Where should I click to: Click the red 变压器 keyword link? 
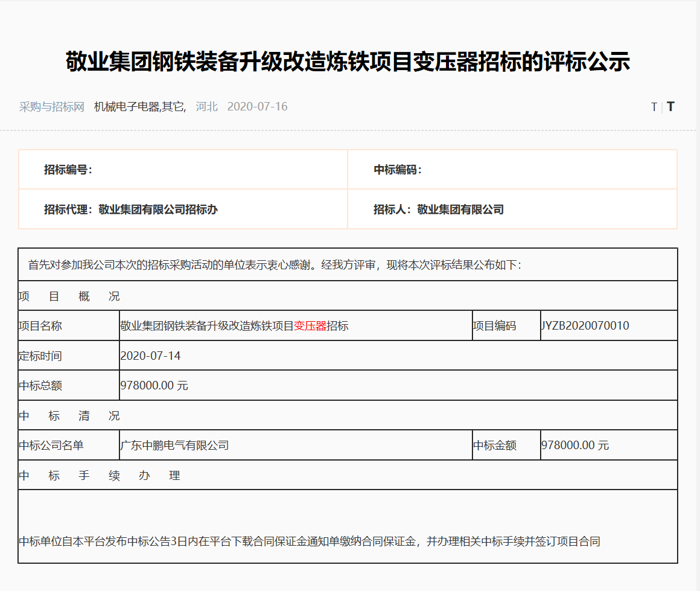click(x=310, y=326)
